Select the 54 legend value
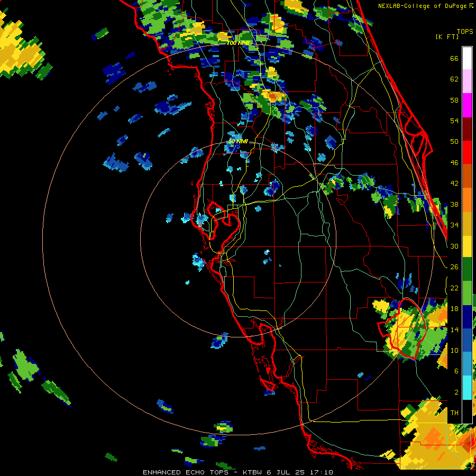Screen dimensions: 476x476 click(454, 121)
